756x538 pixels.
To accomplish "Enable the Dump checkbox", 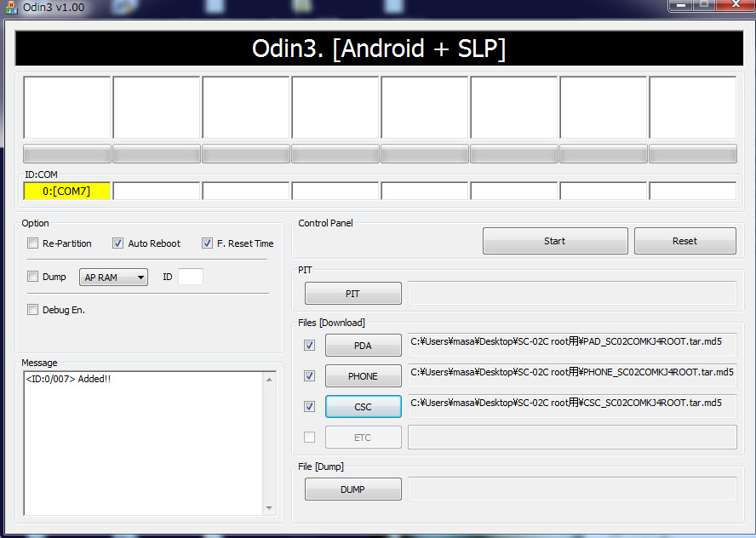I will coord(33,277).
